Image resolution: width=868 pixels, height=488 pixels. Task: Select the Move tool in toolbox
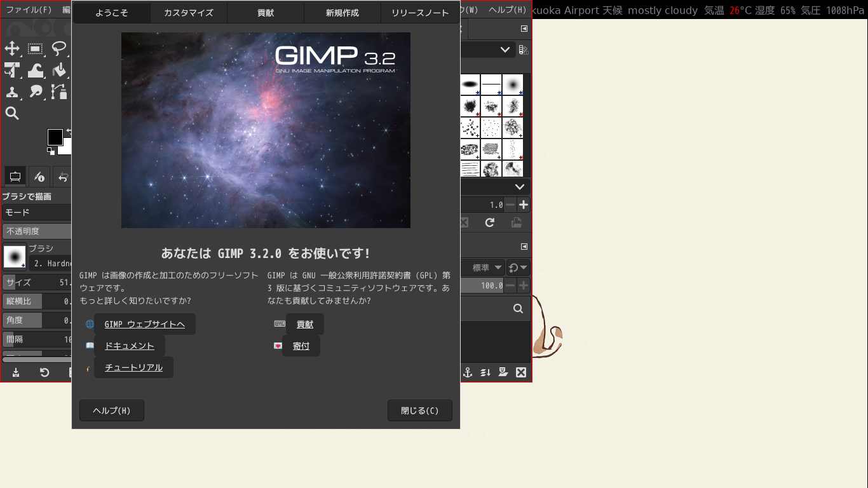click(12, 49)
